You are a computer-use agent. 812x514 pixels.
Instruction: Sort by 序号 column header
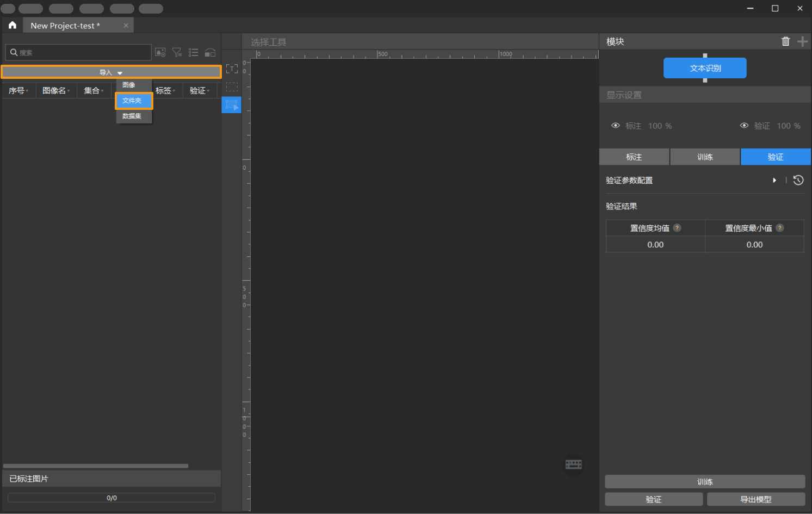pos(18,91)
